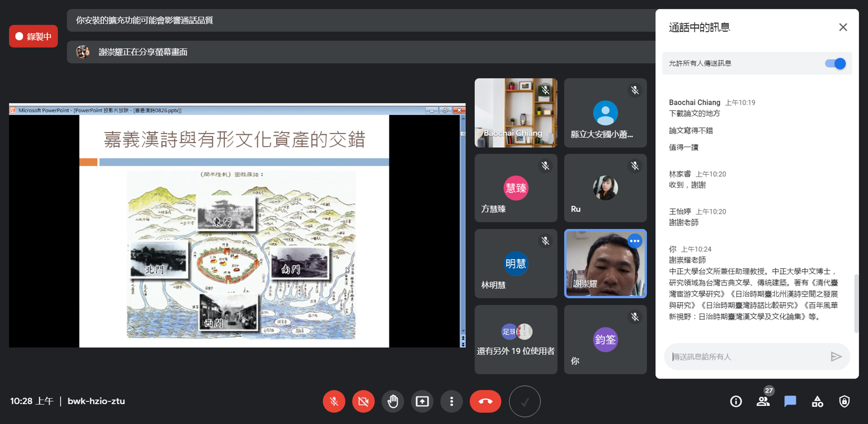
Task: Toggle the chat panel icon
Action: click(790, 401)
